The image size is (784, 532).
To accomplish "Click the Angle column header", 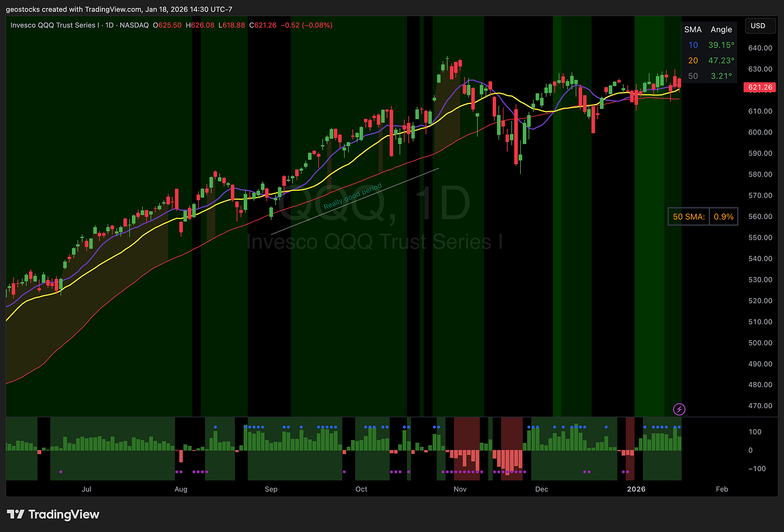I will pos(721,30).
